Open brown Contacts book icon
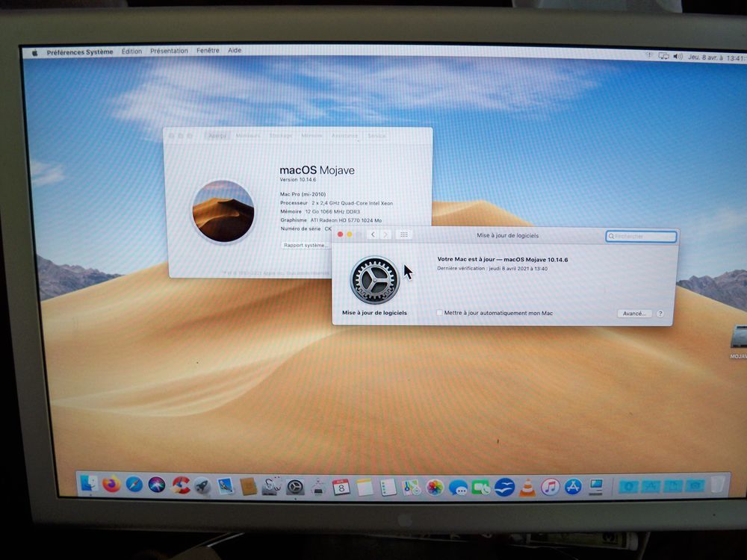747x560 pixels. pos(249,487)
